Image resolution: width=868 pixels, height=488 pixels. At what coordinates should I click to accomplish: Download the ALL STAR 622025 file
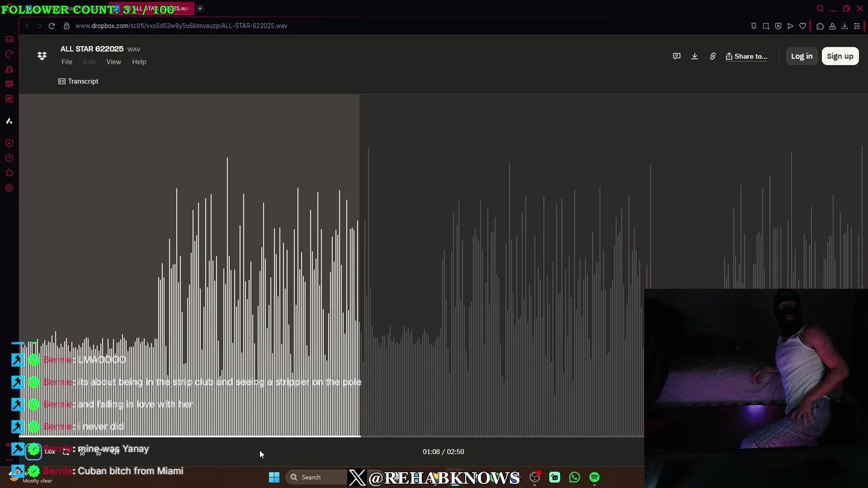coord(694,56)
